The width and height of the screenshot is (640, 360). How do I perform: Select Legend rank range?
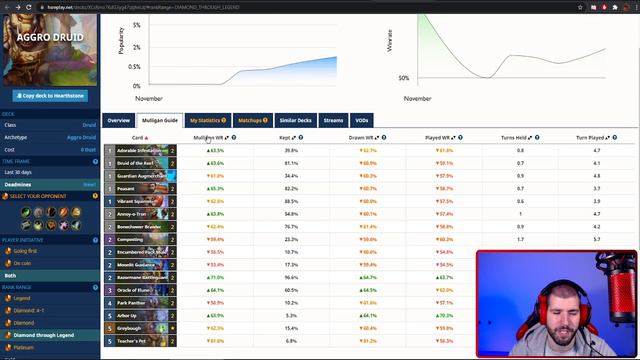50,298
